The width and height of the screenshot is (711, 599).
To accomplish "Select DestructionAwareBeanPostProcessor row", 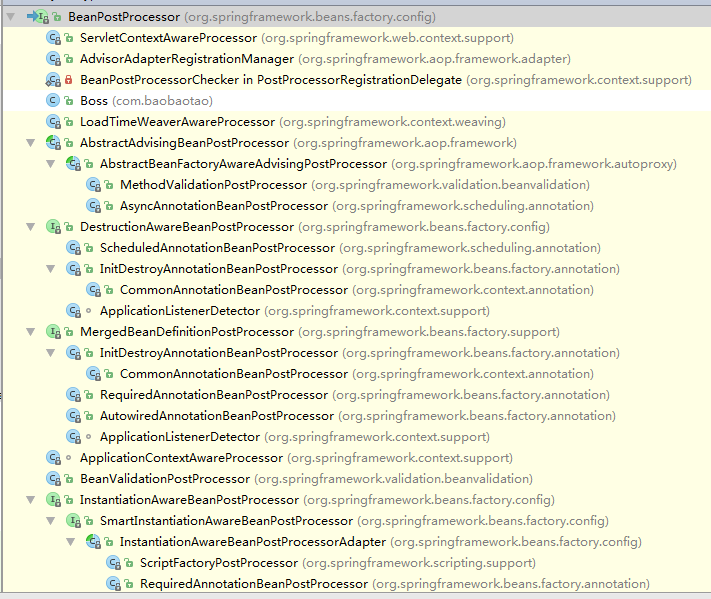I will 356,227.
